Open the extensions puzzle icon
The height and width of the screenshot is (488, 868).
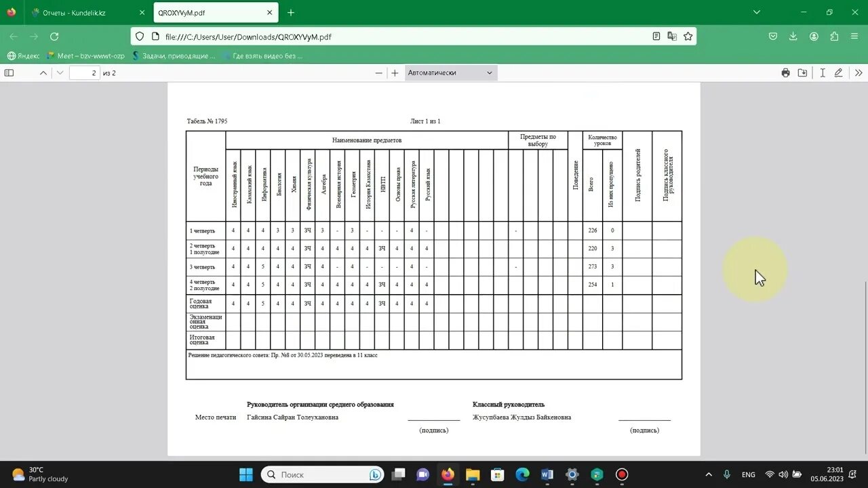pos(835,37)
